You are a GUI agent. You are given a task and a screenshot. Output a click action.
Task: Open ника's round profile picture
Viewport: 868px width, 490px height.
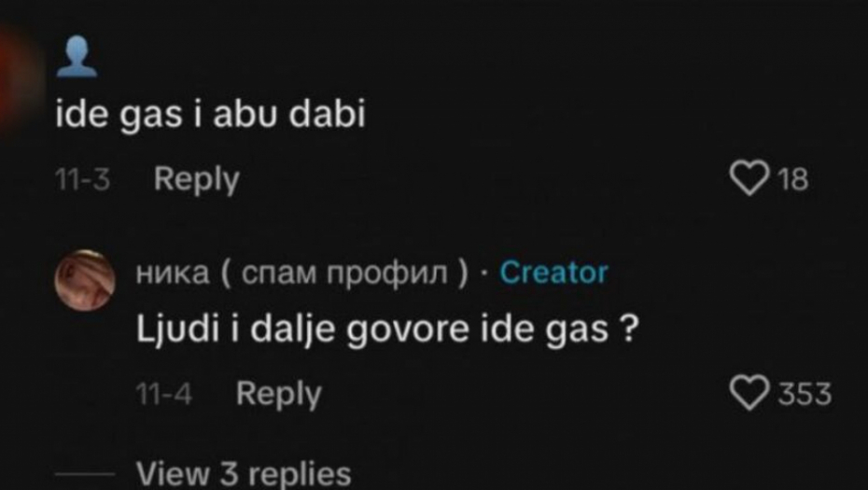(x=85, y=280)
